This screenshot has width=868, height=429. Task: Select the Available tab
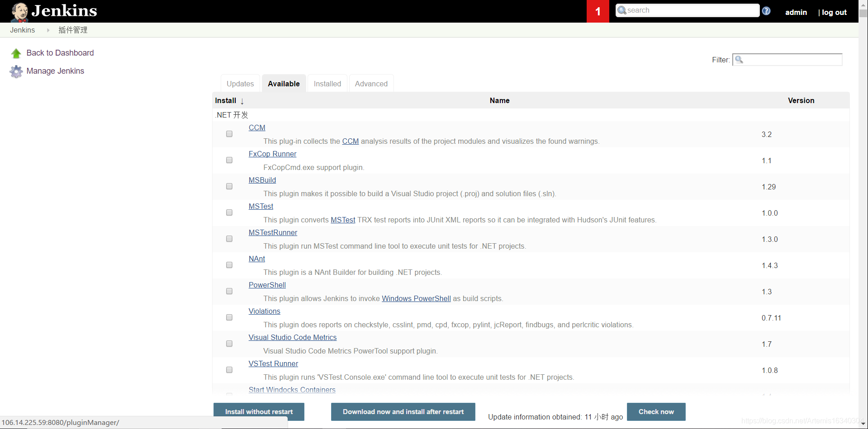284,84
